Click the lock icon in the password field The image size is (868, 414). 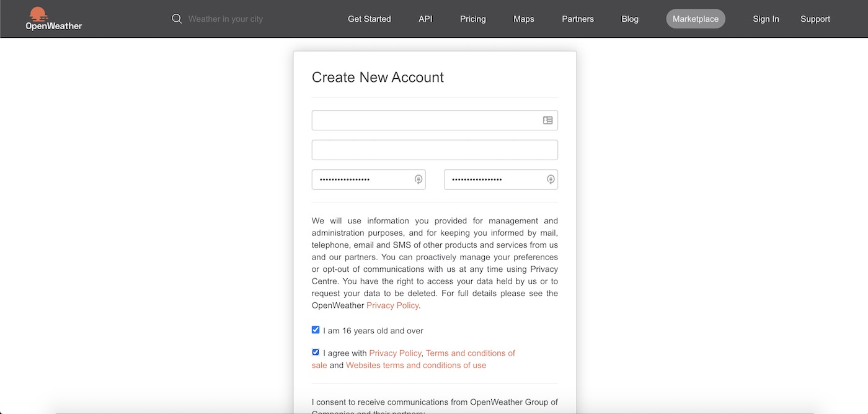click(x=418, y=179)
